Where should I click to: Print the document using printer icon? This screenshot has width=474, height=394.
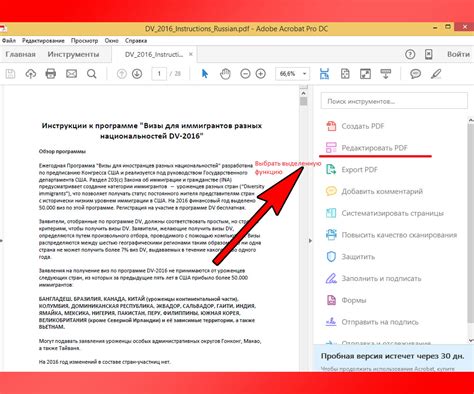point(51,74)
